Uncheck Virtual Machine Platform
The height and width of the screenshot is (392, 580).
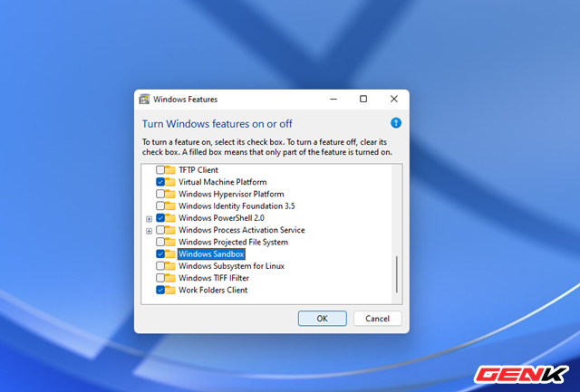click(160, 182)
